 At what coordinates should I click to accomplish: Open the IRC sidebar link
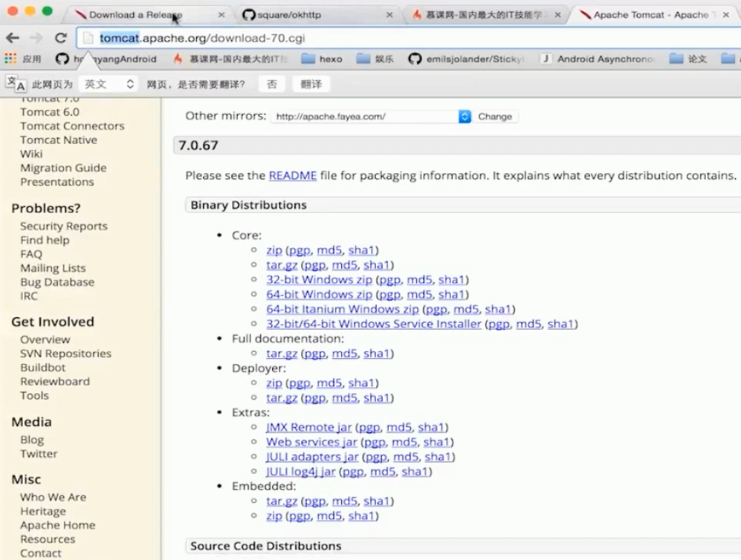tap(29, 296)
